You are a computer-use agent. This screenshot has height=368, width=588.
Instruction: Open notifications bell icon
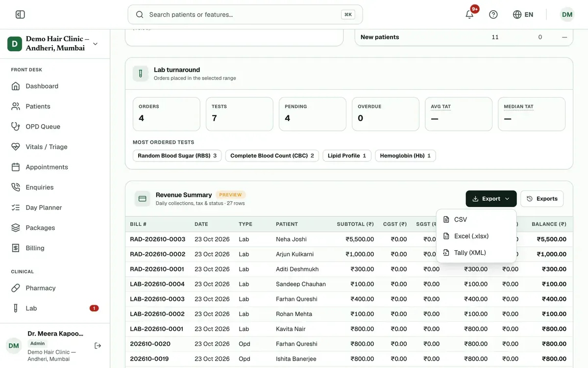point(469,15)
